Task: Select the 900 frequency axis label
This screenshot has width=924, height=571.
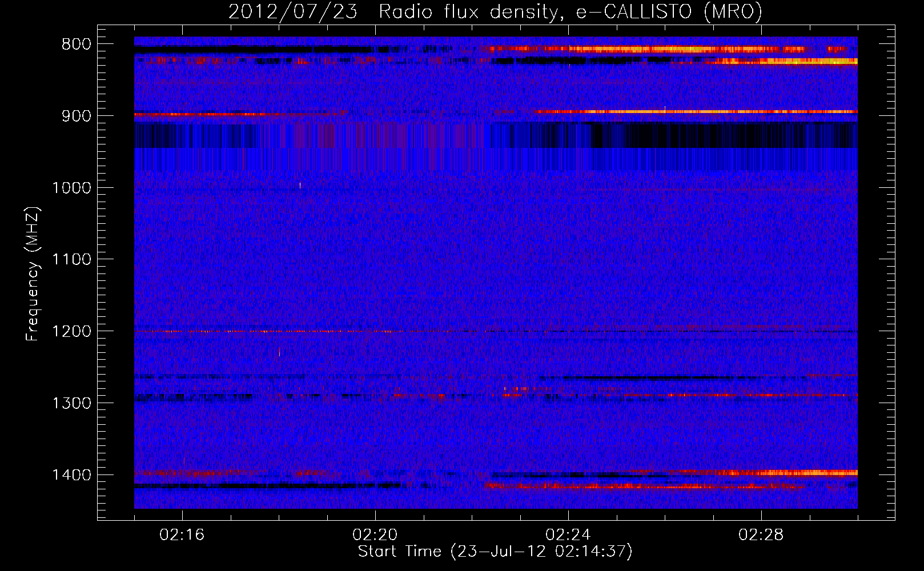Action: click(76, 116)
